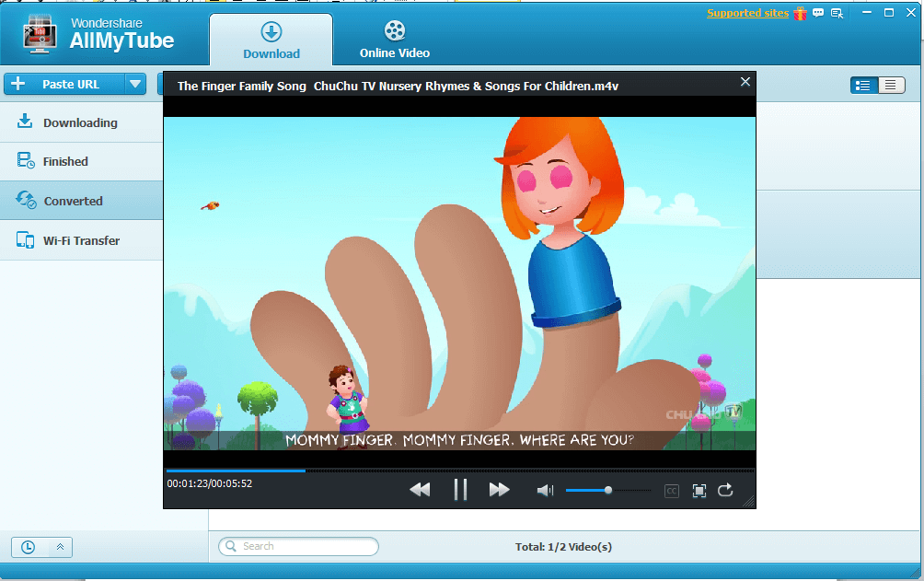The height and width of the screenshot is (581, 924).
Task: Enter fullscreen mode in the player
Action: [699, 491]
